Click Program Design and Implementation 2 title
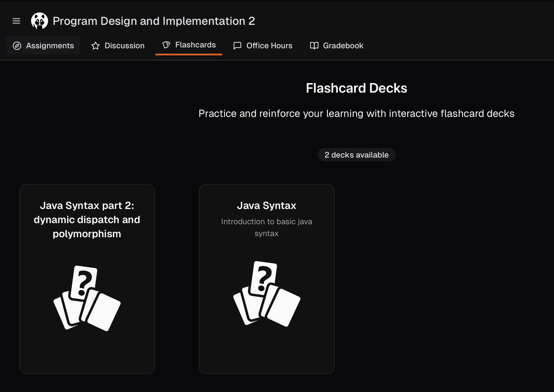The height and width of the screenshot is (392, 554). click(154, 21)
